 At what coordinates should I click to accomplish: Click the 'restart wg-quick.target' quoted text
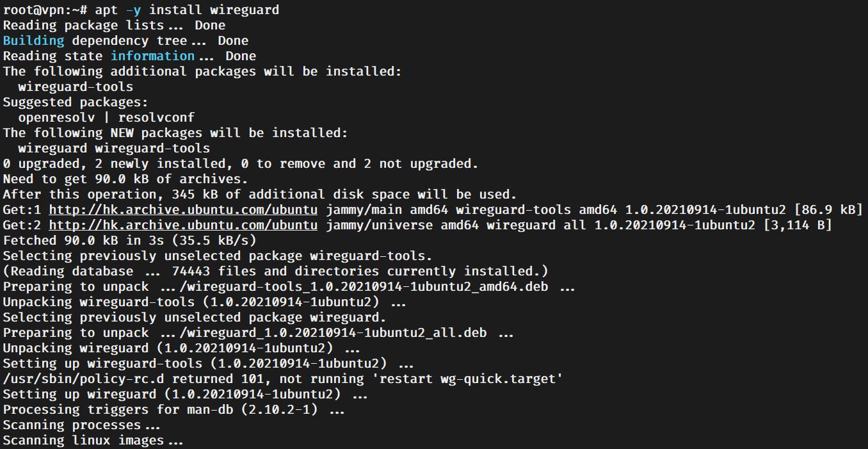(472, 379)
